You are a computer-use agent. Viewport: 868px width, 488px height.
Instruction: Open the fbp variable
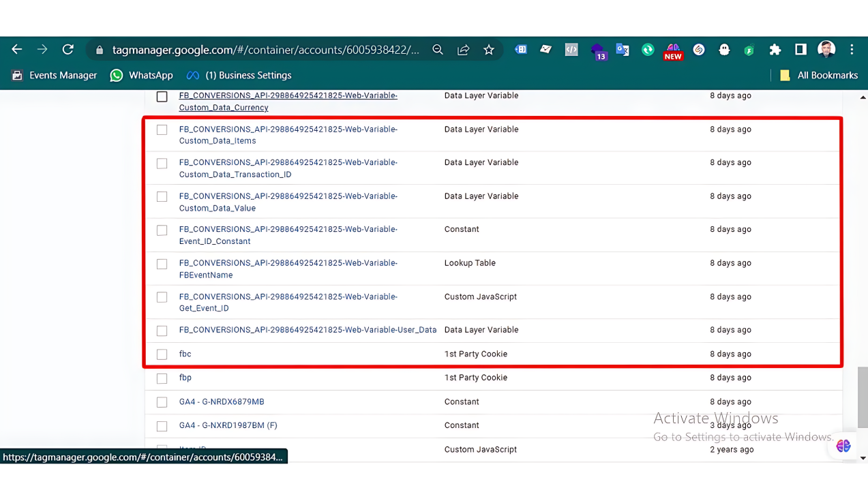click(185, 378)
